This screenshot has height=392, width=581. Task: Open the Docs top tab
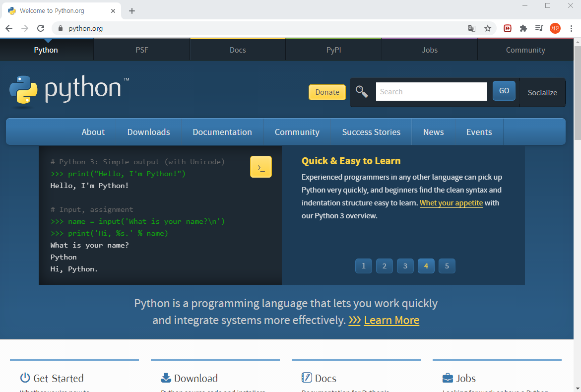coord(238,50)
